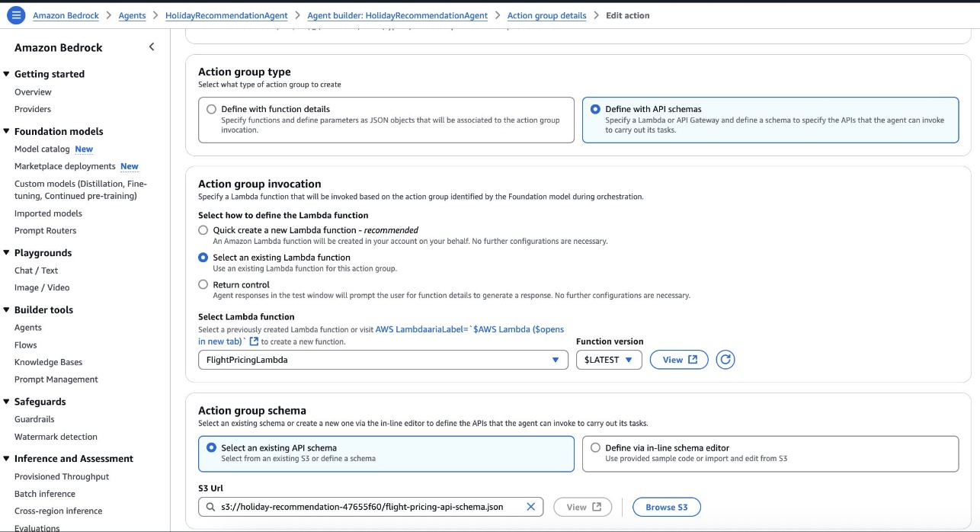Open the FlightPricingLambda function dropdown
The image size is (980, 532).
383,360
